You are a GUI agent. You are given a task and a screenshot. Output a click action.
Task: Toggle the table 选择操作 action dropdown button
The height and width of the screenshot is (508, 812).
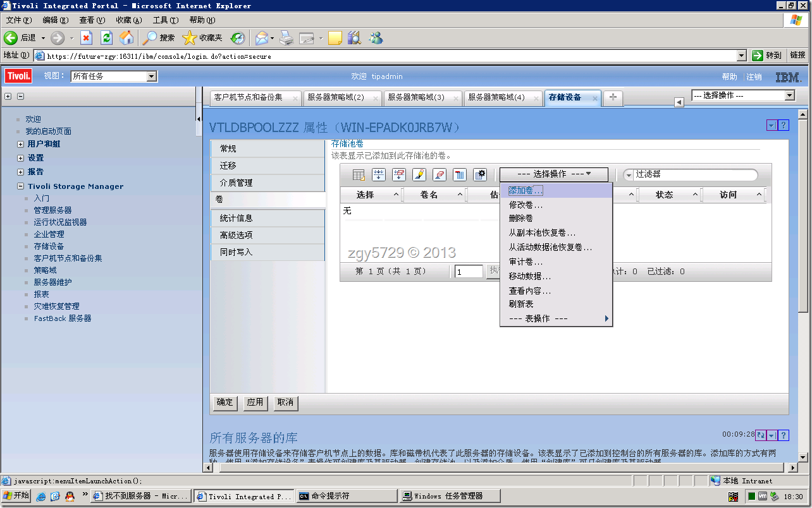(x=554, y=174)
